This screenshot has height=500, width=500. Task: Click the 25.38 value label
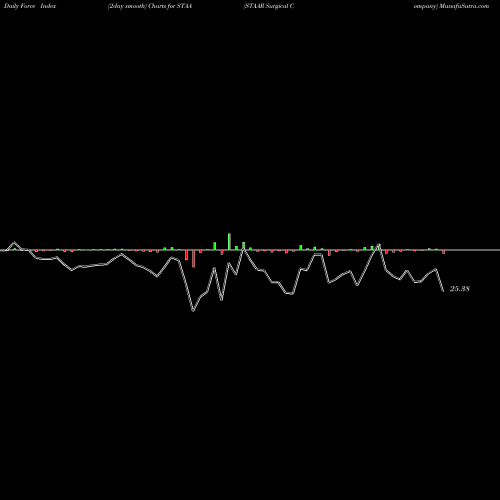(x=460, y=289)
